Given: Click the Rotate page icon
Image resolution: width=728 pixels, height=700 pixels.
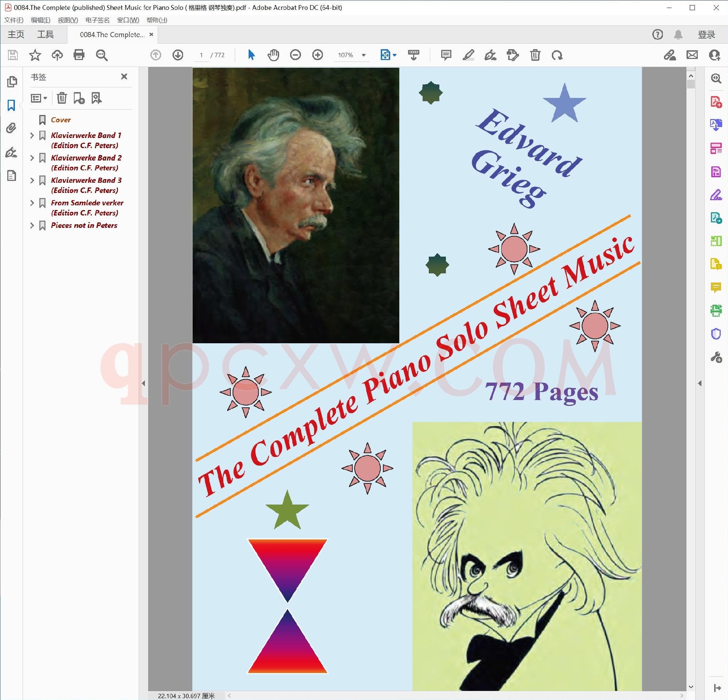Looking at the screenshot, I should coord(557,55).
